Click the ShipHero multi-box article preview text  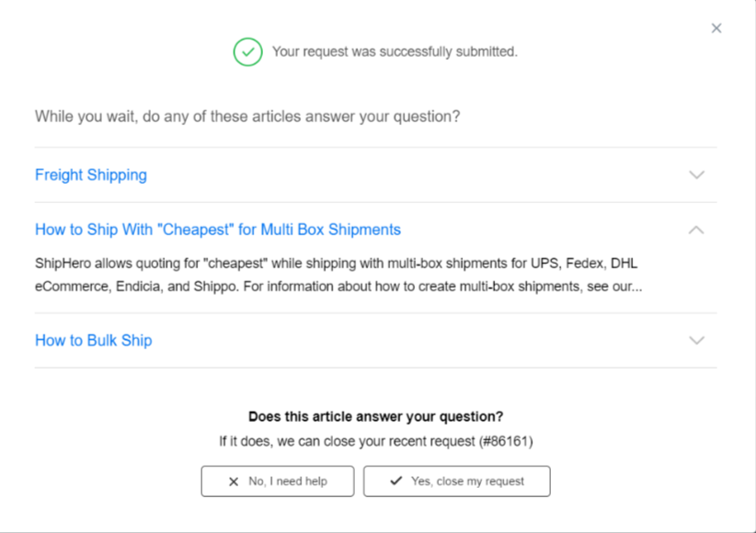[x=338, y=275]
